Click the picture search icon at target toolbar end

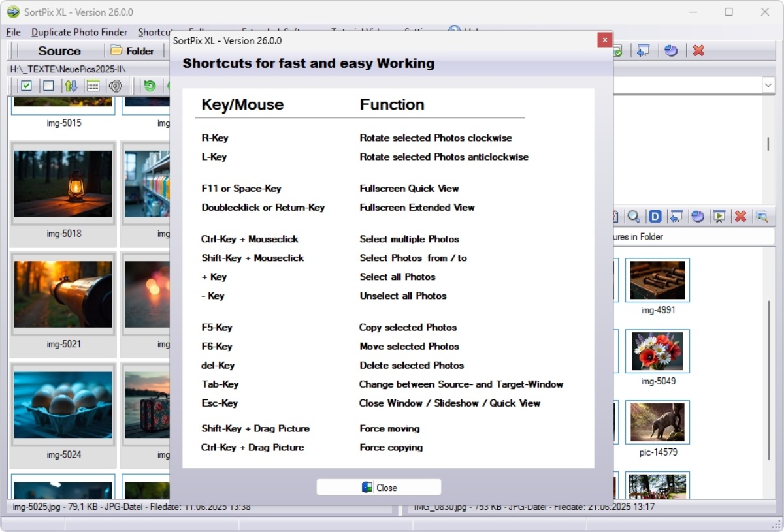(761, 216)
